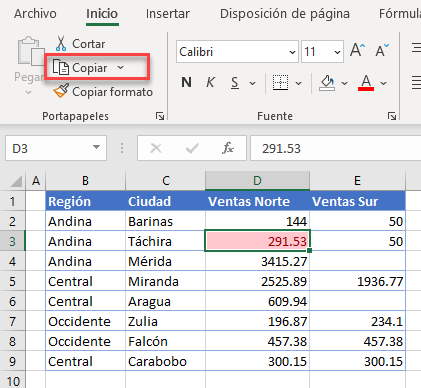
Task: Expand the borders dropdown arrow
Action: point(299,83)
